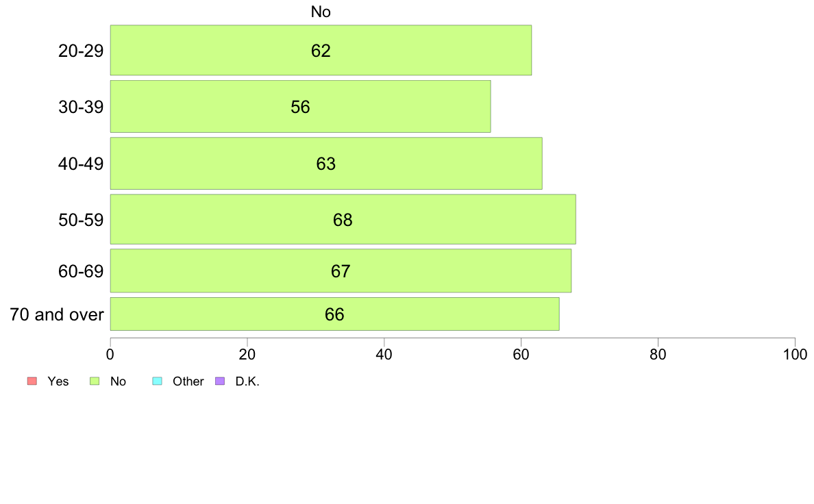
Task: Click the purple D.K. legend swatch
Action: (x=220, y=381)
